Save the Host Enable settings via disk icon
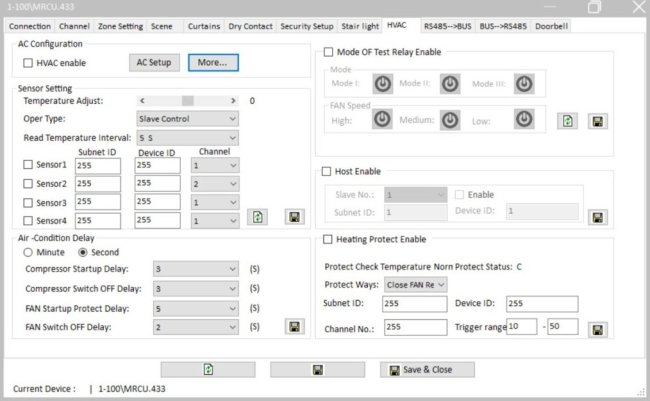 click(x=597, y=216)
